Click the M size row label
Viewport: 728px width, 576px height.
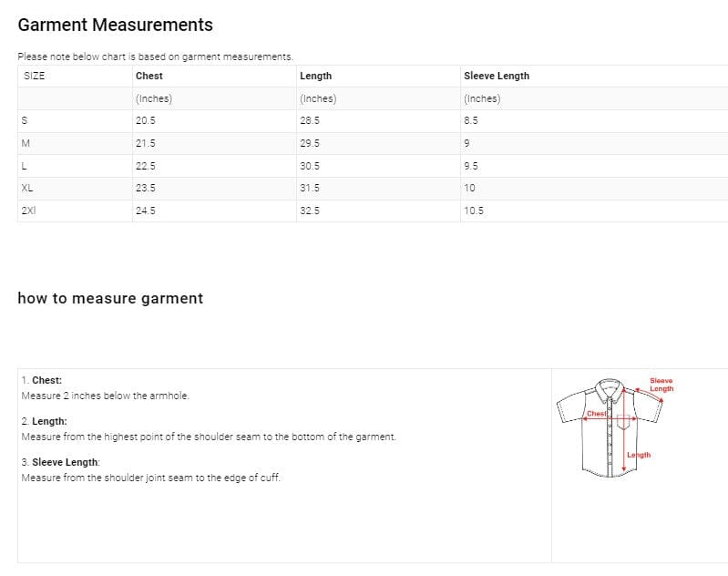point(26,143)
